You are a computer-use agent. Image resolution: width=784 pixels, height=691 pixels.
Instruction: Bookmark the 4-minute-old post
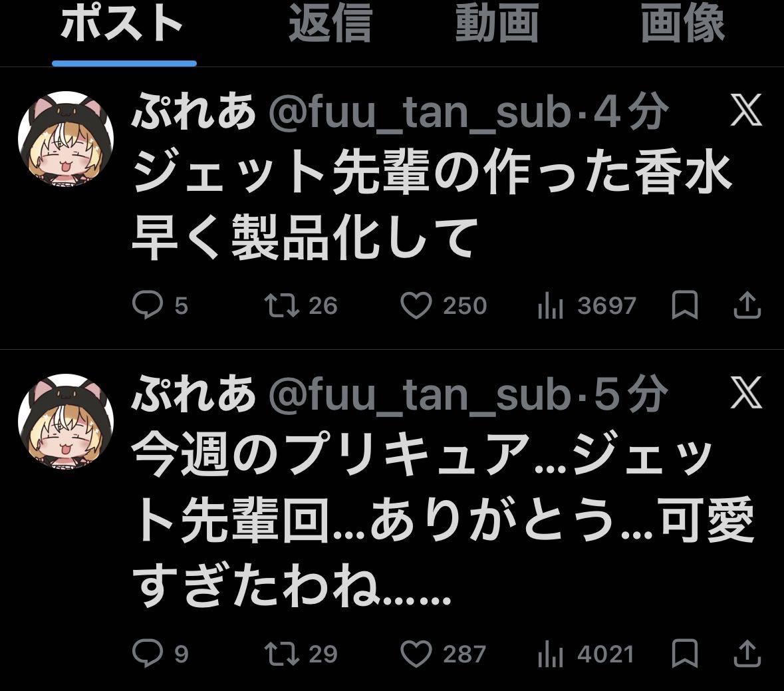coord(684,305)
